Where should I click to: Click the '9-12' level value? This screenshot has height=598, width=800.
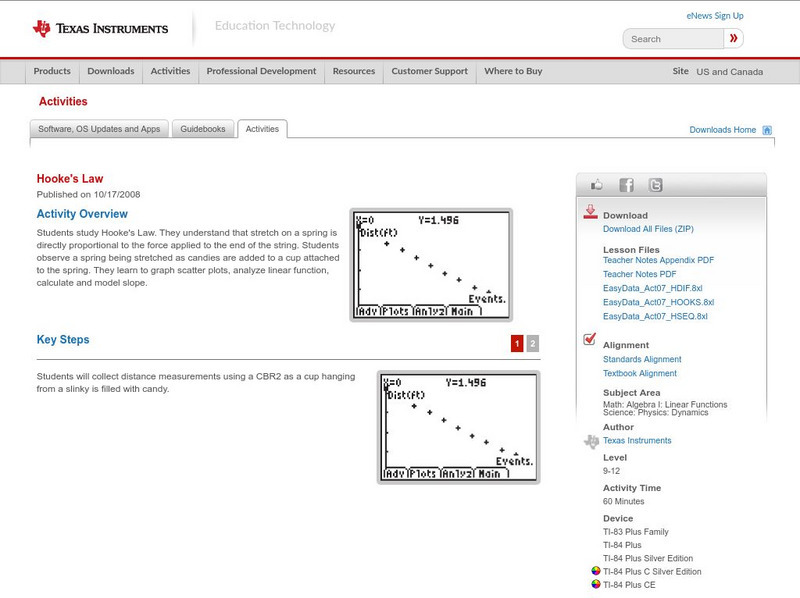pos(611,471)
